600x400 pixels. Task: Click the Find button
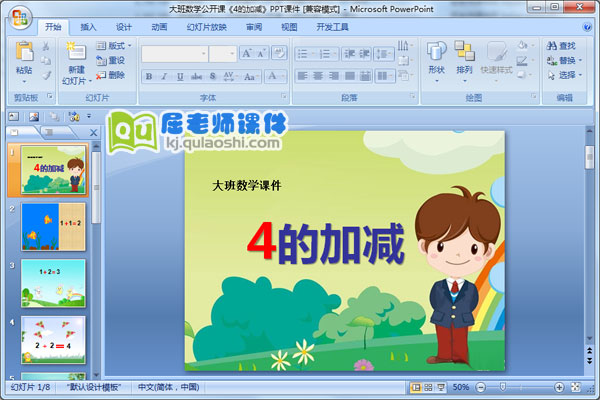[x=561, y=46]
